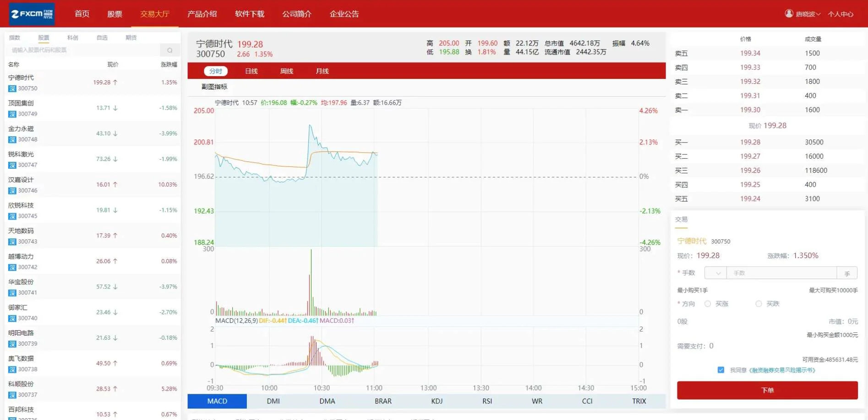Click the 下单 order button
The width and height of the screenshot is (868, 420).
tap(767, 390)
